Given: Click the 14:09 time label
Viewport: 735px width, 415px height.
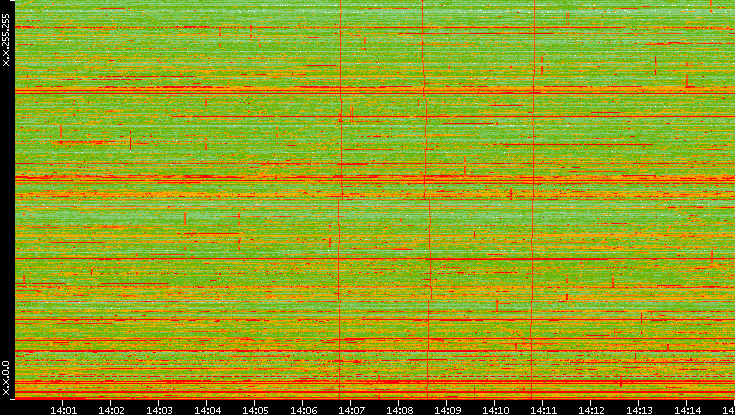Looking at the screenshot, I should pyautogui.click(x=447, y=410).
